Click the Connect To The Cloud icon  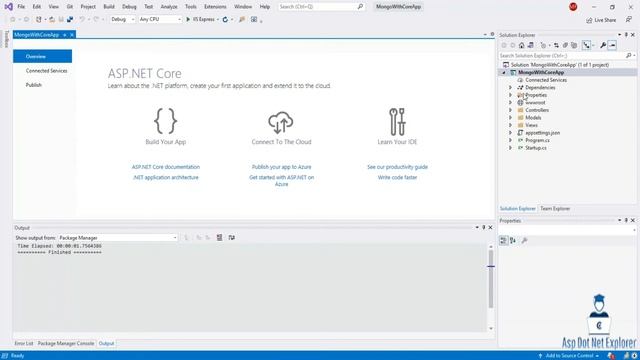[281, 122]
